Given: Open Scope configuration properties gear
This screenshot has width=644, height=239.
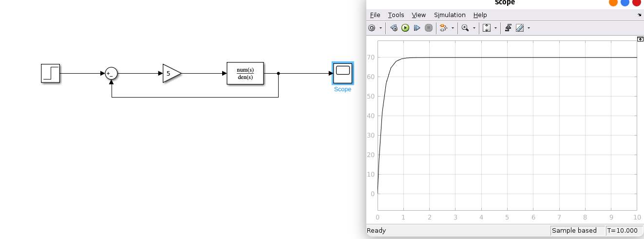Looking at the screenshot, I should pyautogui.click(x=372, y=28).
